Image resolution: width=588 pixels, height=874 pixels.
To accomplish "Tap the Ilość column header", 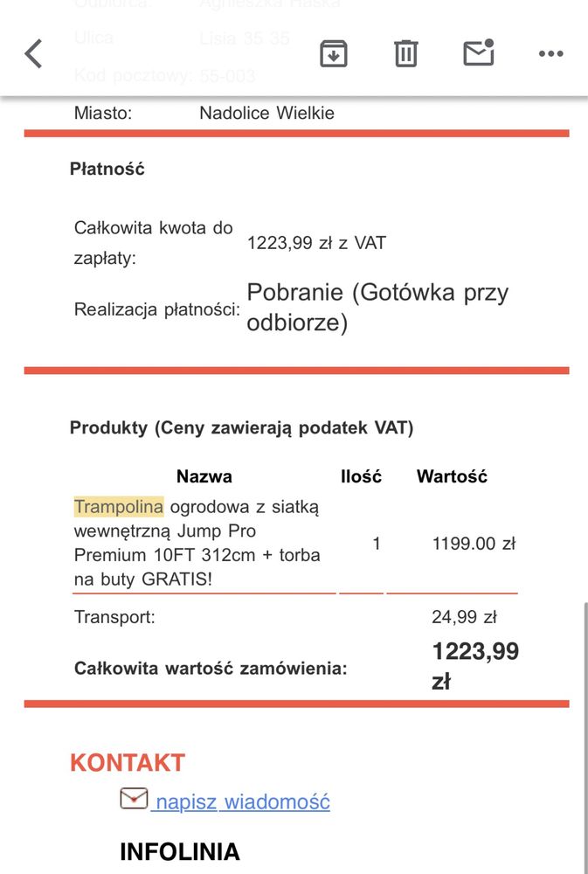I will (361, 476).
